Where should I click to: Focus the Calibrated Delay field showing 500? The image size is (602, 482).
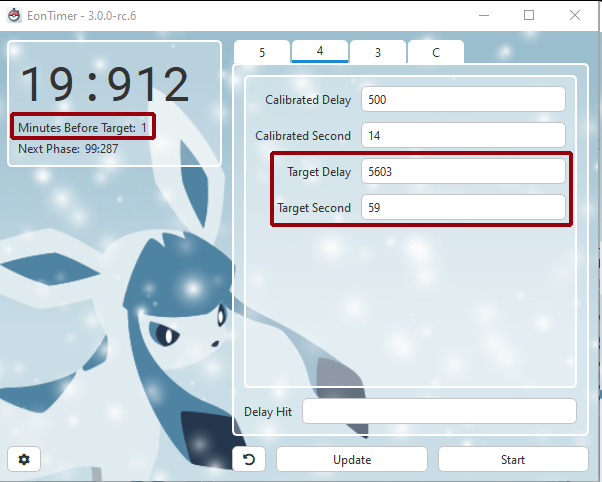463,99
